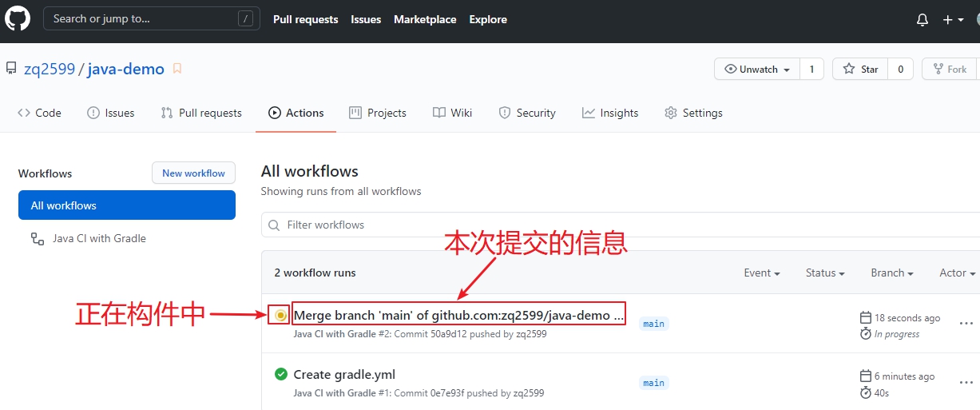Expand the Branch filter dropdown

coord(892,273)
